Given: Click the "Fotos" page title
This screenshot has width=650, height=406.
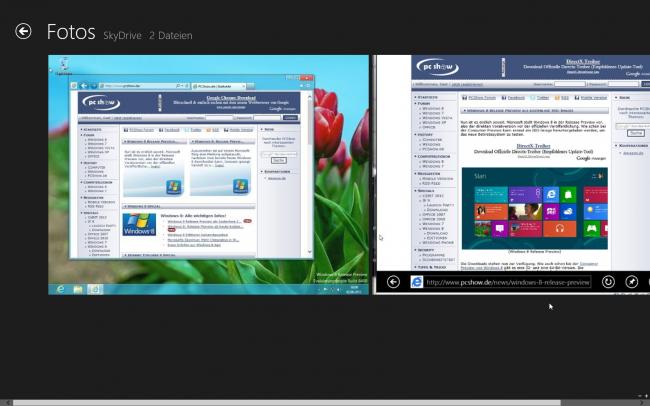Looking at the screenshot, I should 71,32.
